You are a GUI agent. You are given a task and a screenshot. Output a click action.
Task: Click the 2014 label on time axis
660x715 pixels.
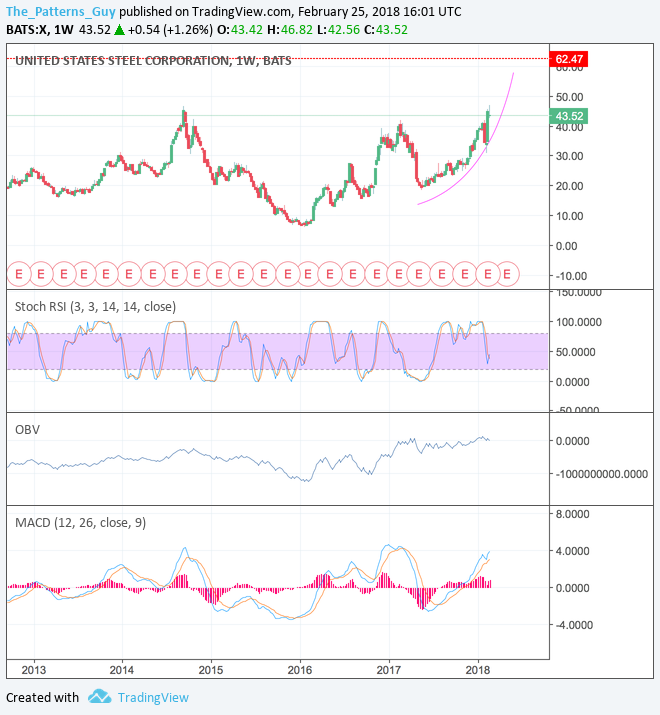point(122,670)
